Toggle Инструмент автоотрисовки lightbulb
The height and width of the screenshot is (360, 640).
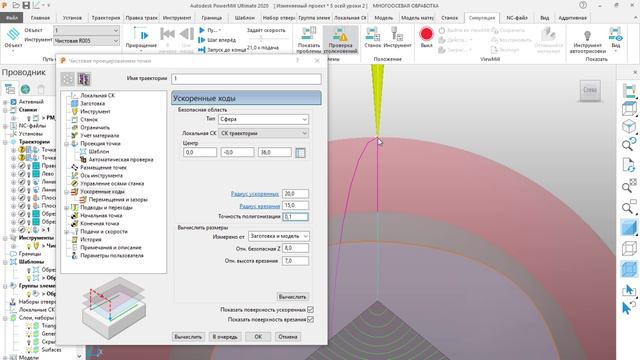coord(587,41)
